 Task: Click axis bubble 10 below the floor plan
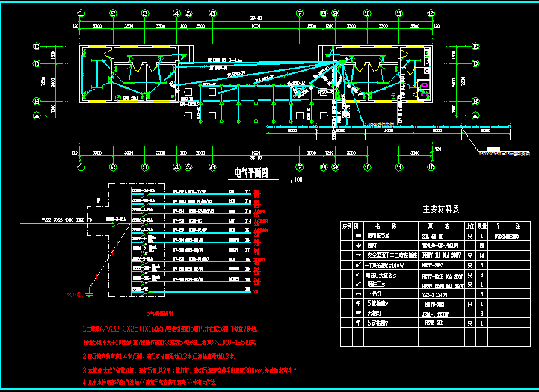tap(367, 167)
